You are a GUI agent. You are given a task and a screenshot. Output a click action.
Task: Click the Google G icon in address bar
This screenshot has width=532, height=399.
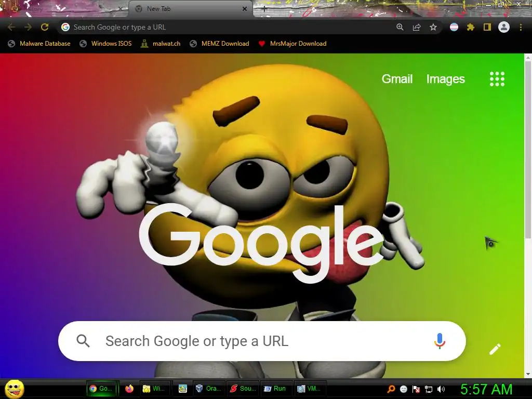(65, 27)
